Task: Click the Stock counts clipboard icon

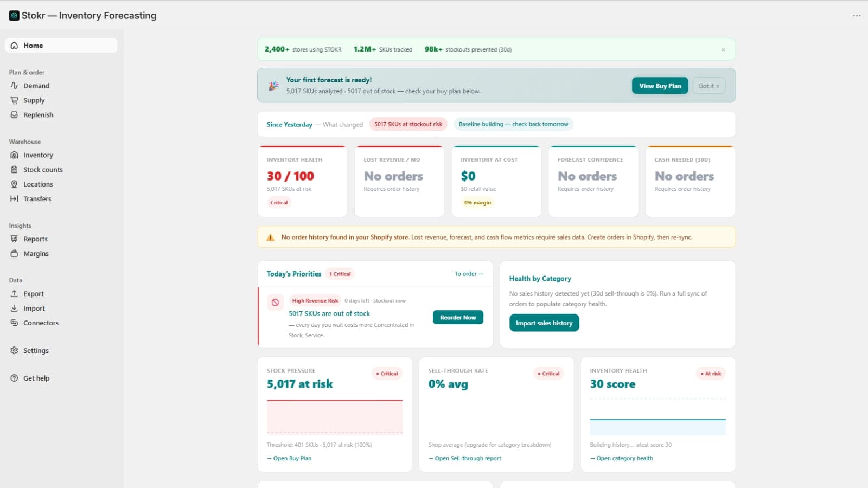Action: 14,170
